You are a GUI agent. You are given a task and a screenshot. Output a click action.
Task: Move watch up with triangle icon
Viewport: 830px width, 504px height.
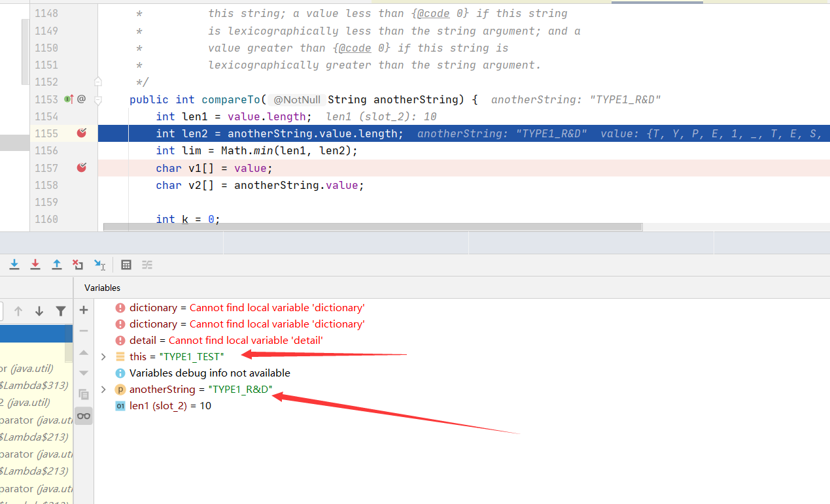pos(84,352)
